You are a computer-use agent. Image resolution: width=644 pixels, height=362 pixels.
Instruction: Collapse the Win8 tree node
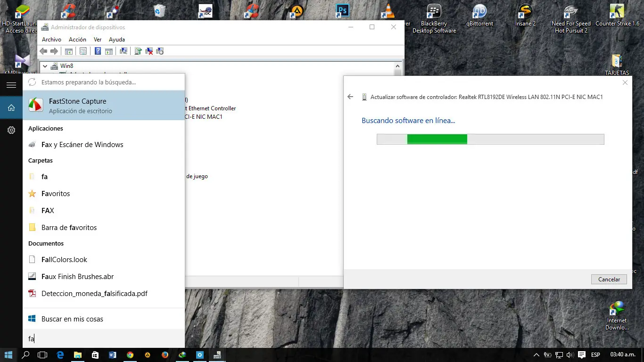point(45,66)
